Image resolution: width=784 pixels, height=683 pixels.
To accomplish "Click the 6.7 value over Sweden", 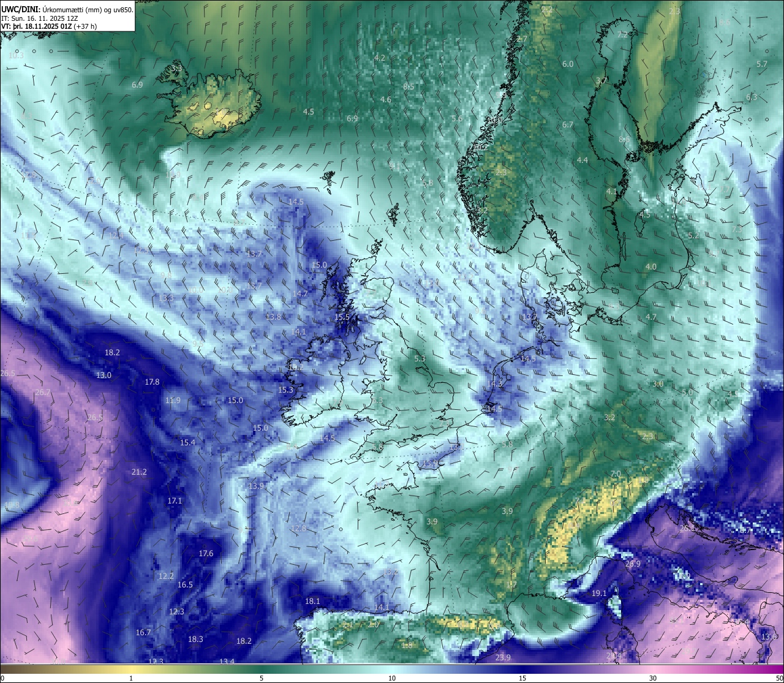I will click(x=568, y=124).
